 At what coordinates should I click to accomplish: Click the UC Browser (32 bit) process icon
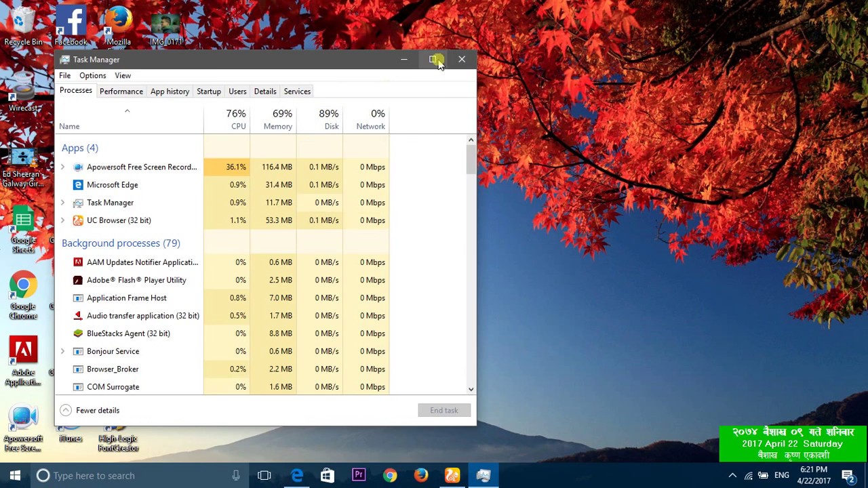[x=78, y=220]
